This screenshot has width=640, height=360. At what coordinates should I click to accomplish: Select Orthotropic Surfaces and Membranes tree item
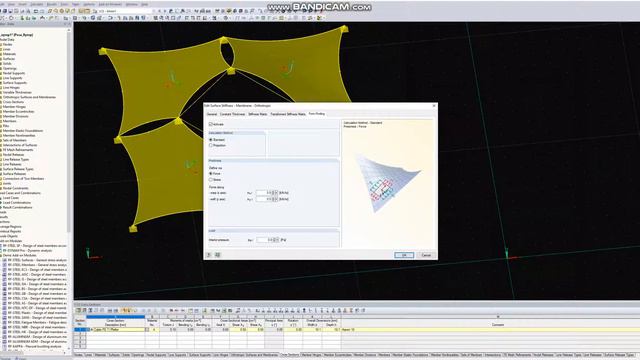[29, 97]
